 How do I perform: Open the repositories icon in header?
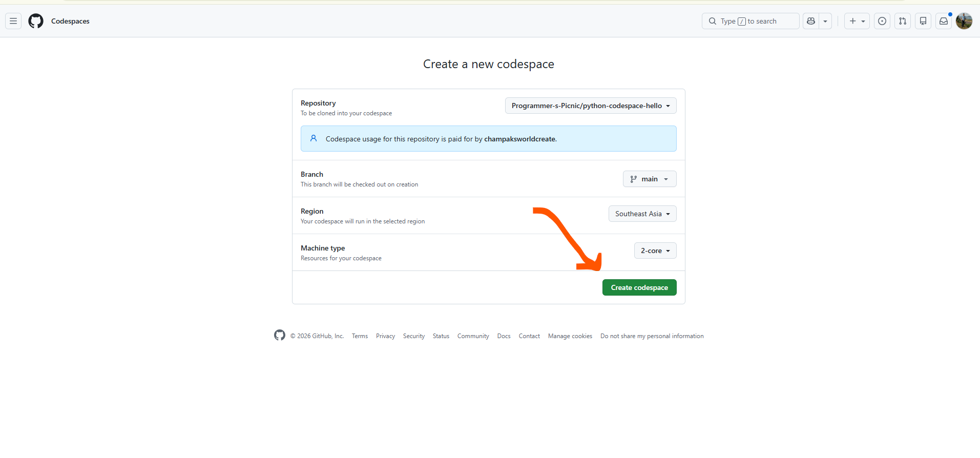point(923,21)
